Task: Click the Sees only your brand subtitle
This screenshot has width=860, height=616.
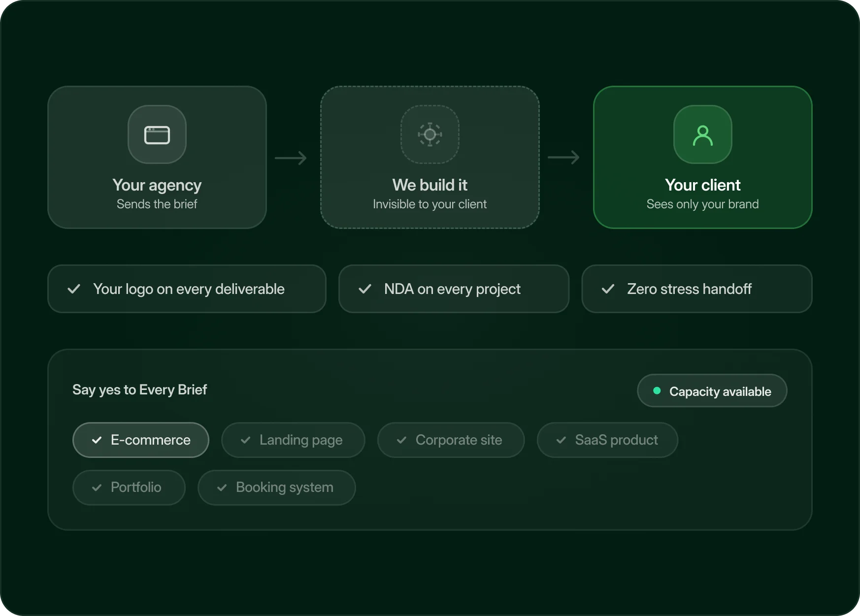Action: click(x=703, y=204)
